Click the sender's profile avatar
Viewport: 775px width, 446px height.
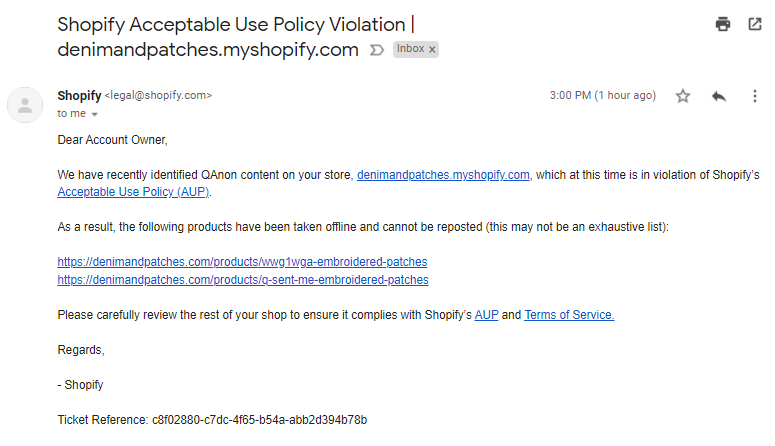[x=25, y=104]
